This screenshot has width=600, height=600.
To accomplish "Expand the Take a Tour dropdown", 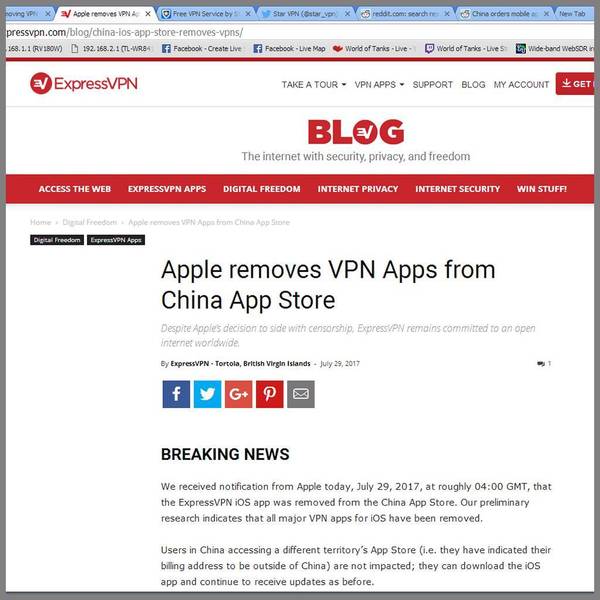I will (x=314, y=85).
